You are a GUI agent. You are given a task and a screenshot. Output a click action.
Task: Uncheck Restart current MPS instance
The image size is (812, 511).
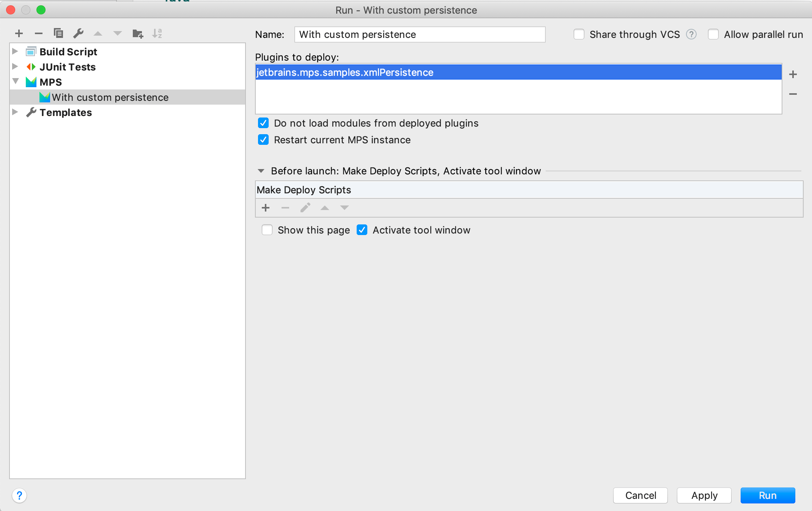pos(263,140)
